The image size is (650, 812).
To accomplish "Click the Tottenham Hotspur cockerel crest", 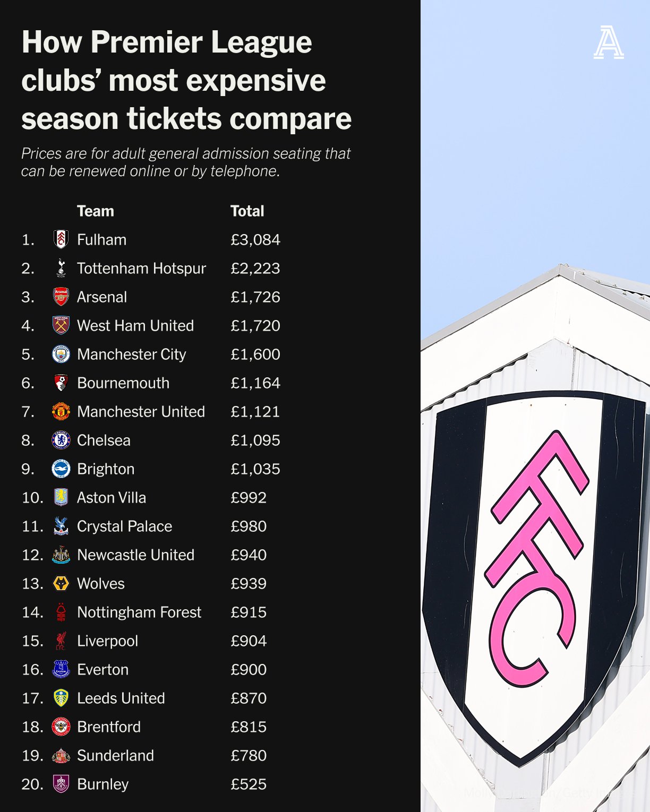I will click(x=61, y=268).
